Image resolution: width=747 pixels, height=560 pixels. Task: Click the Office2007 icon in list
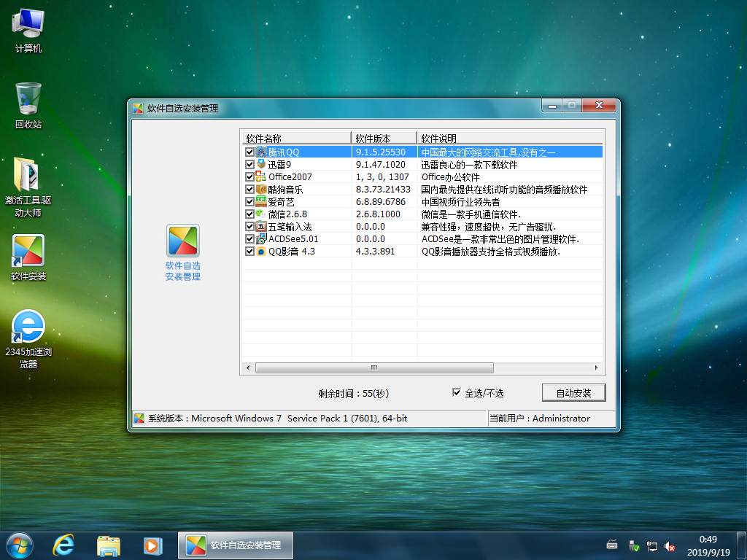(x=261, y=176)
